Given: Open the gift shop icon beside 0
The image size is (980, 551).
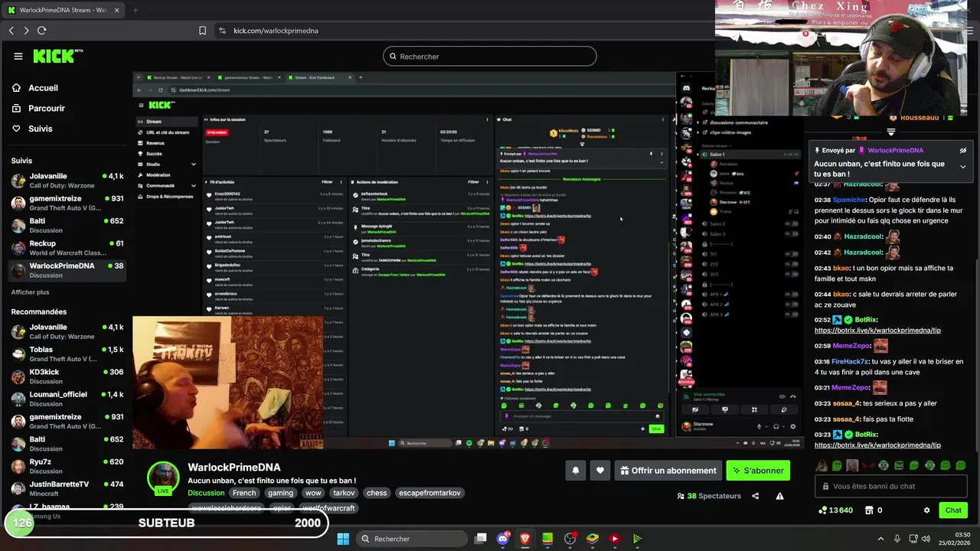Looking at the screenshot, I should (x=869, y=510).
